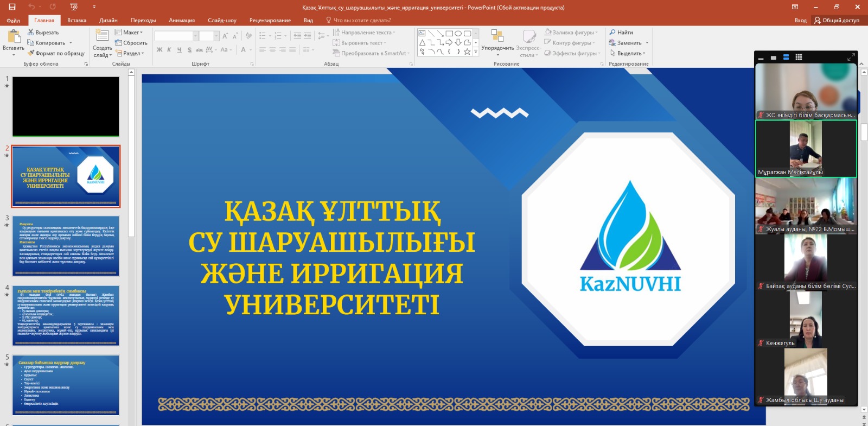The image size is (868, 426).
Task: Switch to the Дизайн tab
Action: point(108,20)
